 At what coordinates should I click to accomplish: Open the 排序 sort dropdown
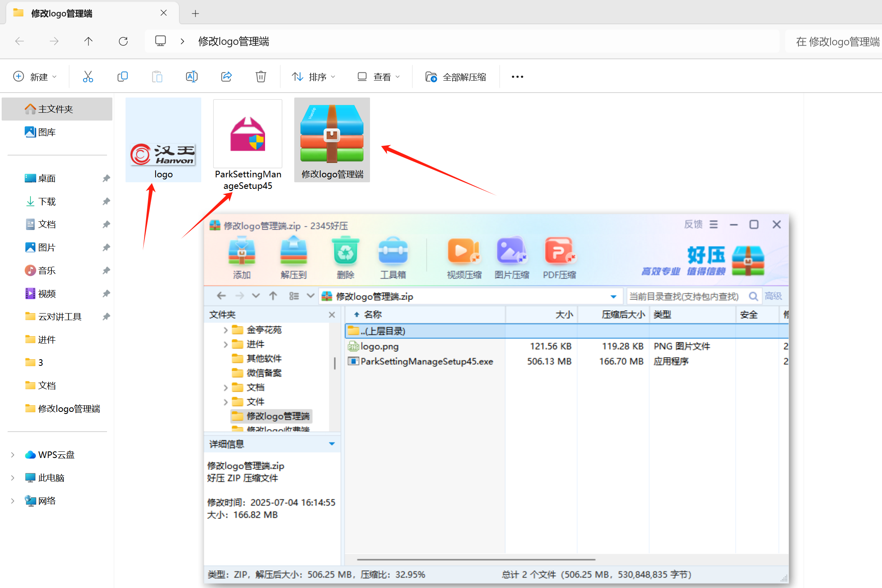point(314,77)
